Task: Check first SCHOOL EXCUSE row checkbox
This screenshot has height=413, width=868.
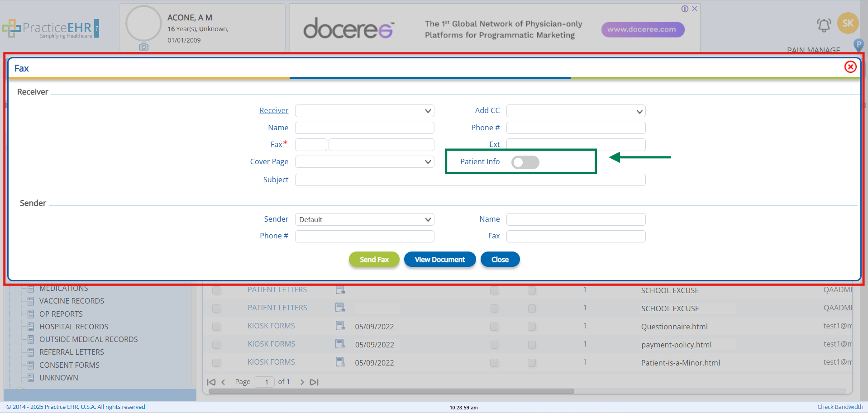Action: click(x=216, y=290)
